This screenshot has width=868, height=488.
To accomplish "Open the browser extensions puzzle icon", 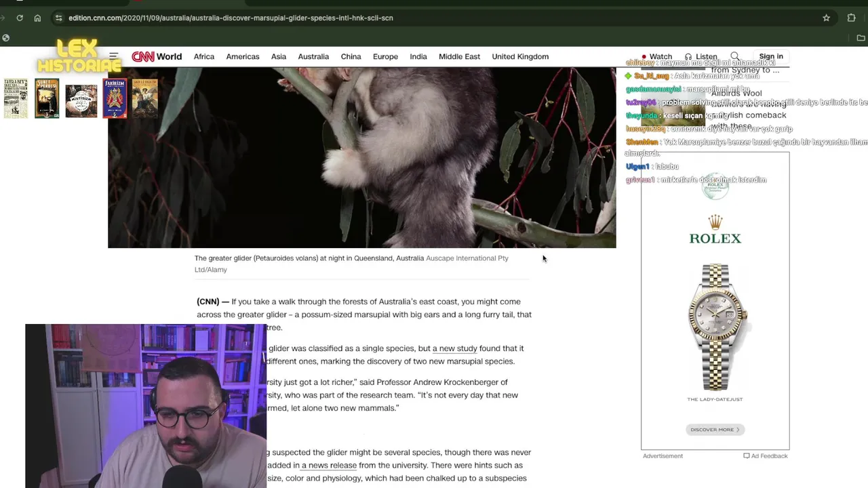I will click(x=851, y=18).
